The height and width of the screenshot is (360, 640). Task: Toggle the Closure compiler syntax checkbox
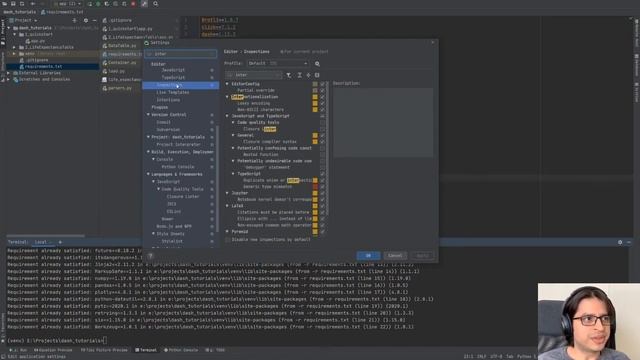tap(322, 142)
